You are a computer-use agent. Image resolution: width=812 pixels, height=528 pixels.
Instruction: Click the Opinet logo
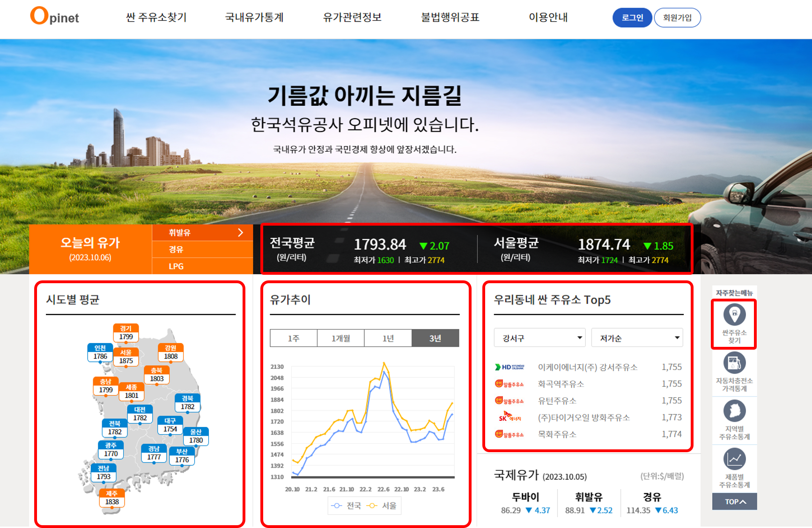click(x=54, y=17)
